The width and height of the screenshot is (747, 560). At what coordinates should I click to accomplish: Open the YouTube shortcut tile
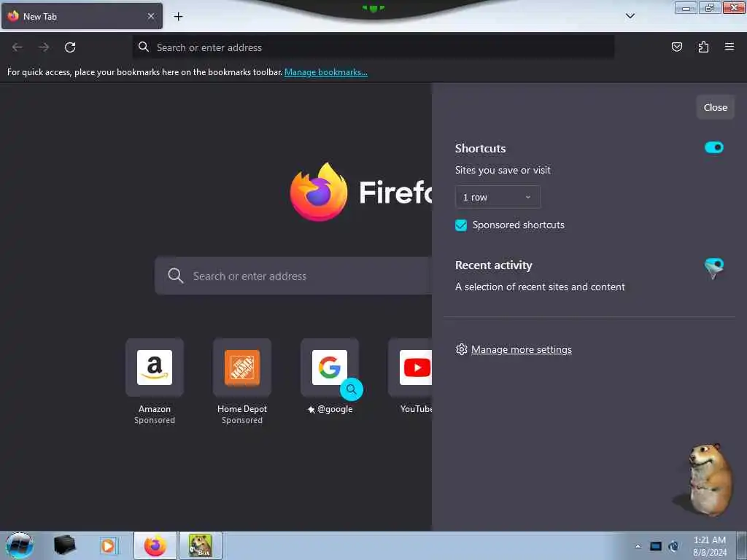click(410, 367)
